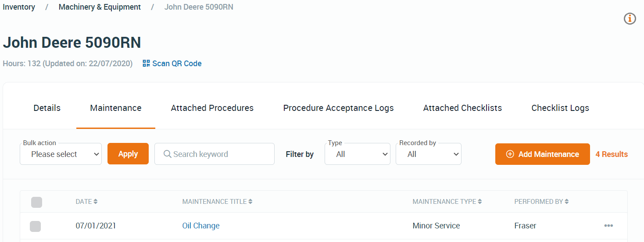Go to the Attached Checklists tab
This screenshot has width=644, height=242.
click(x=462, y=108)
